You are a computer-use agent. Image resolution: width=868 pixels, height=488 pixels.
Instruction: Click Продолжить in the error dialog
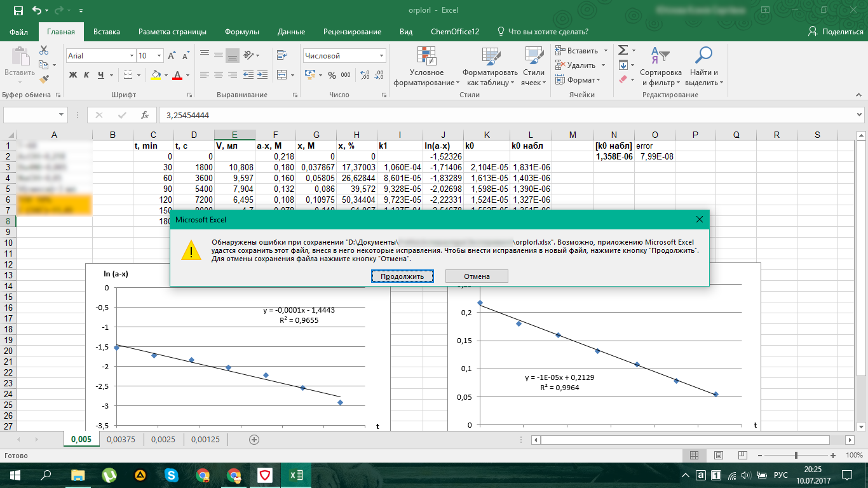[x=402, y=276]
